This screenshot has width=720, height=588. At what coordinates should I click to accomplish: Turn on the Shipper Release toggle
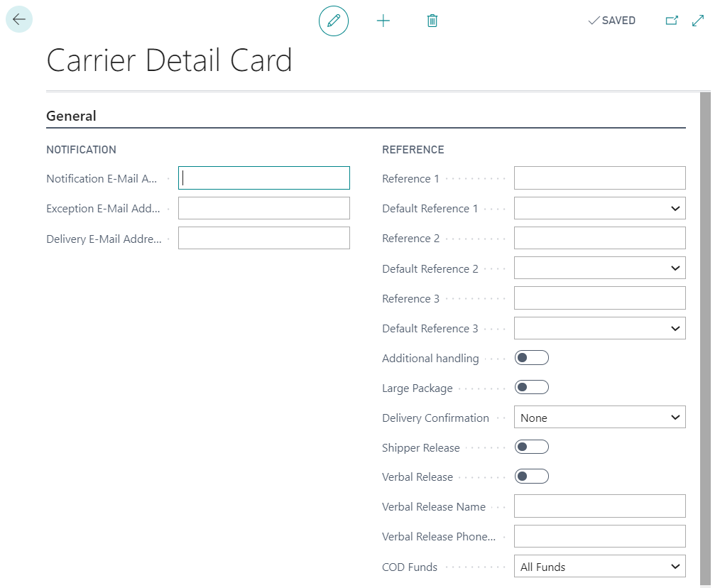531,447
